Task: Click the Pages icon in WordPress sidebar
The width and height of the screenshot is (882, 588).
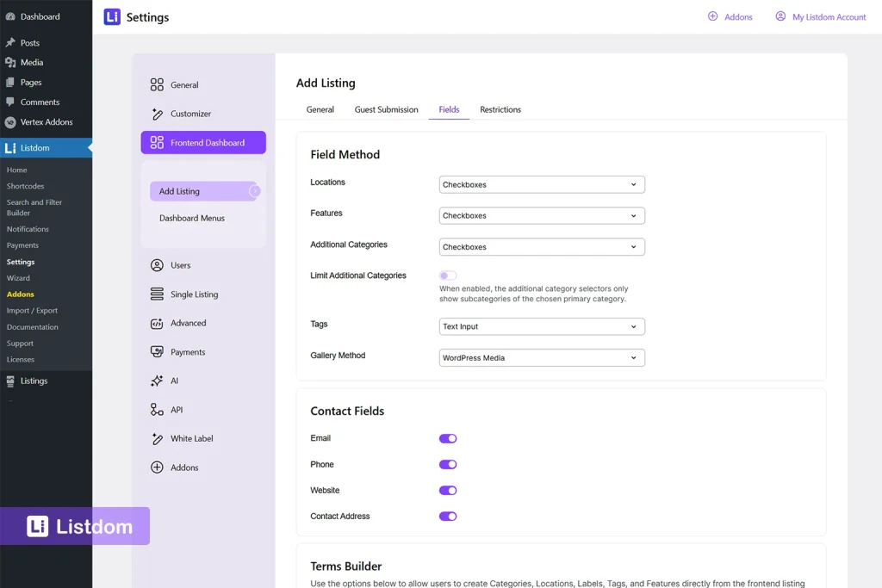Action: pos(10,82)
